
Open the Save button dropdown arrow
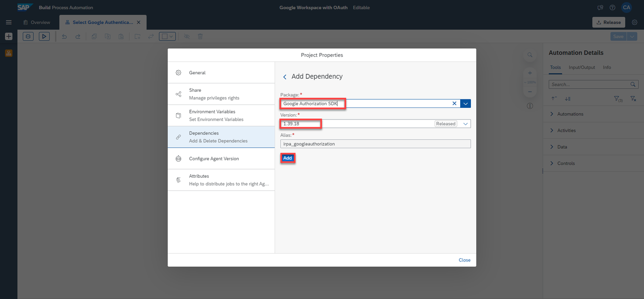632,36
